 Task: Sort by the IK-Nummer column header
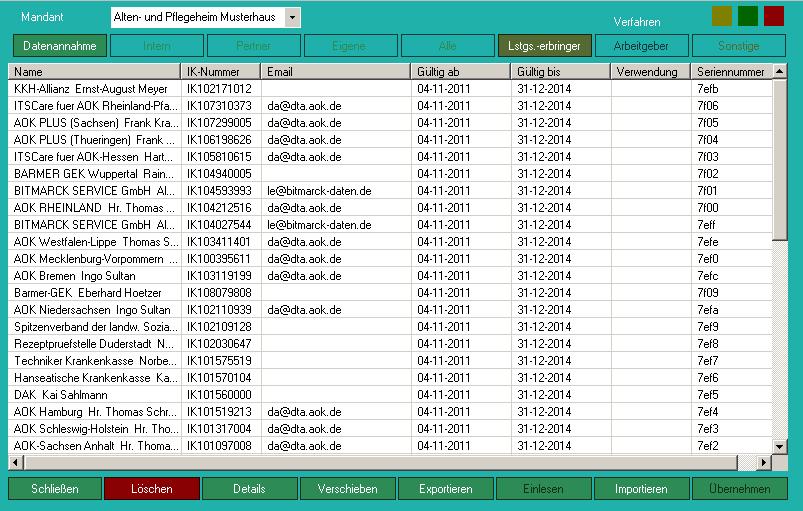coord(221,72)
